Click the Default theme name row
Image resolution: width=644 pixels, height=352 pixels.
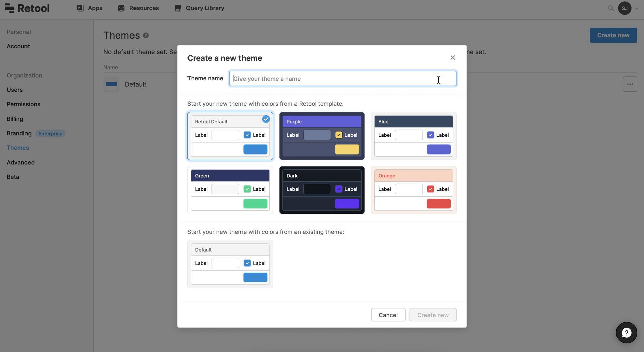(x=136, y=84)
